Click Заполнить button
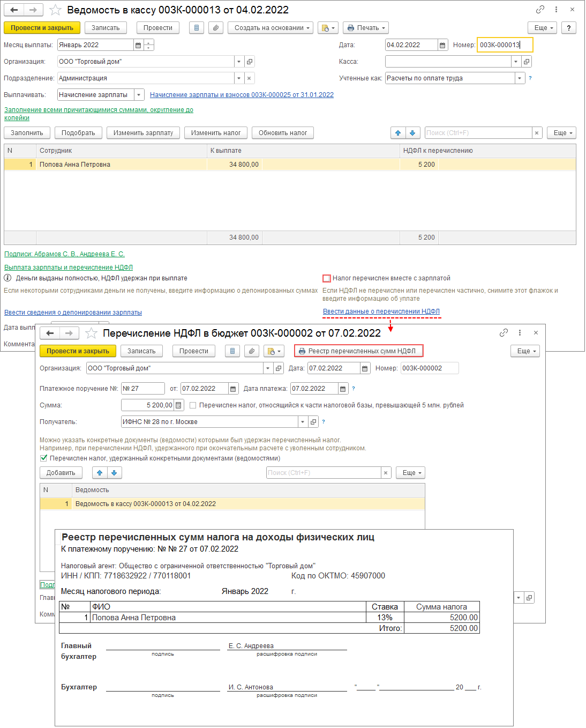 27,133
